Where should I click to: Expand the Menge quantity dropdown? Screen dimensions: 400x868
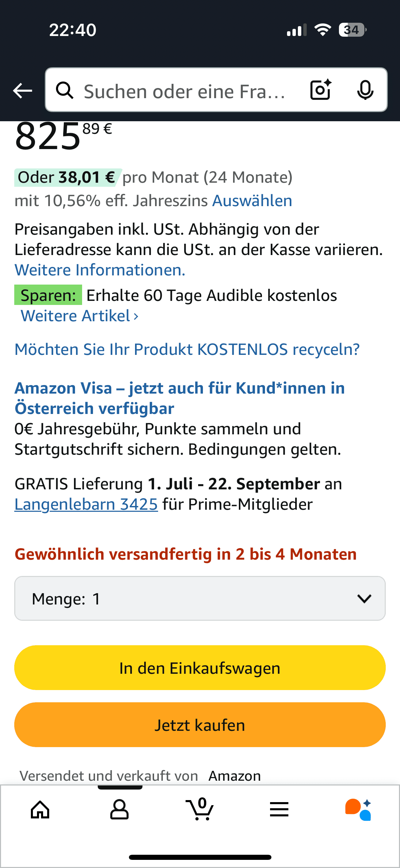pyautogui.click(x=200, y=598)
